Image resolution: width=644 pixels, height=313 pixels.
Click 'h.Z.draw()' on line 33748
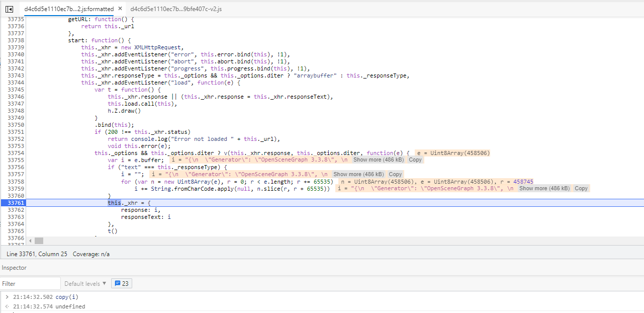[x=124, y=111]
